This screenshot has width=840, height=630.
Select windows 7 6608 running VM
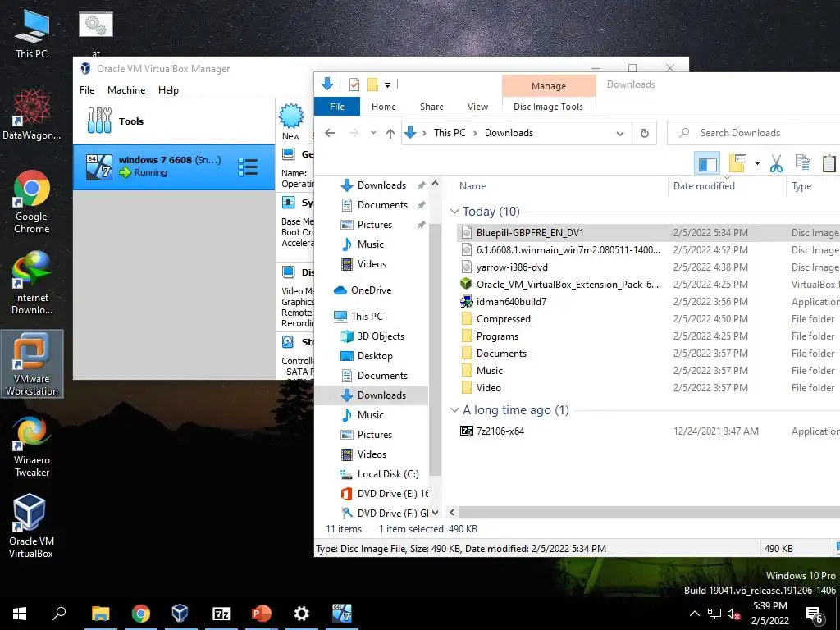click(x=174, y=167)
